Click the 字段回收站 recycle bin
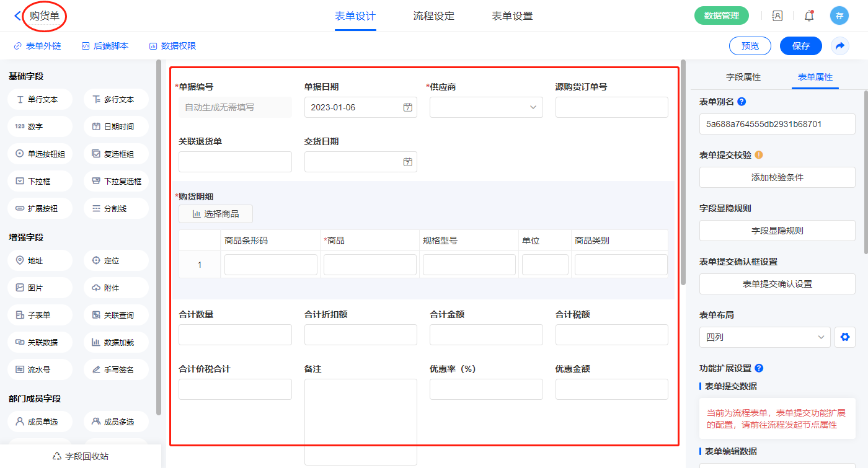Screen dimensions: 868x468 (81, 456)
